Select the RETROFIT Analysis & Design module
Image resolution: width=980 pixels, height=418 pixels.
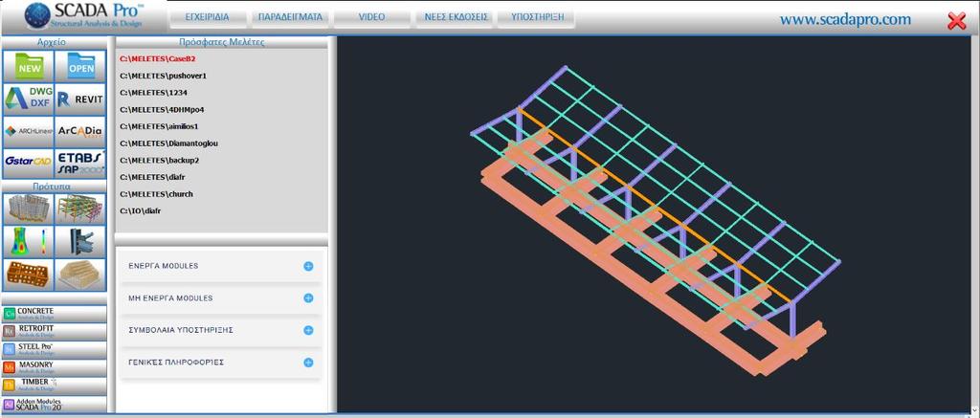[55, 331]
